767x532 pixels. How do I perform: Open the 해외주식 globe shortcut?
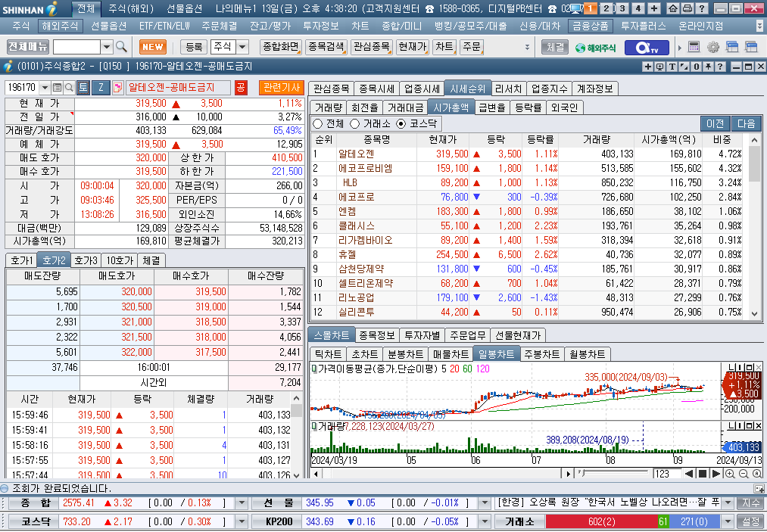point(595,48)
